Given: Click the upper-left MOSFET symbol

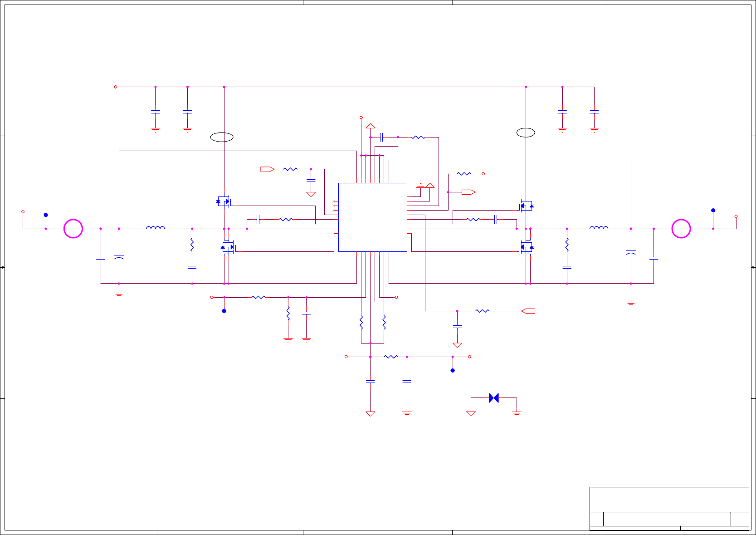Looking at the screenshot, I should point(224,201).
